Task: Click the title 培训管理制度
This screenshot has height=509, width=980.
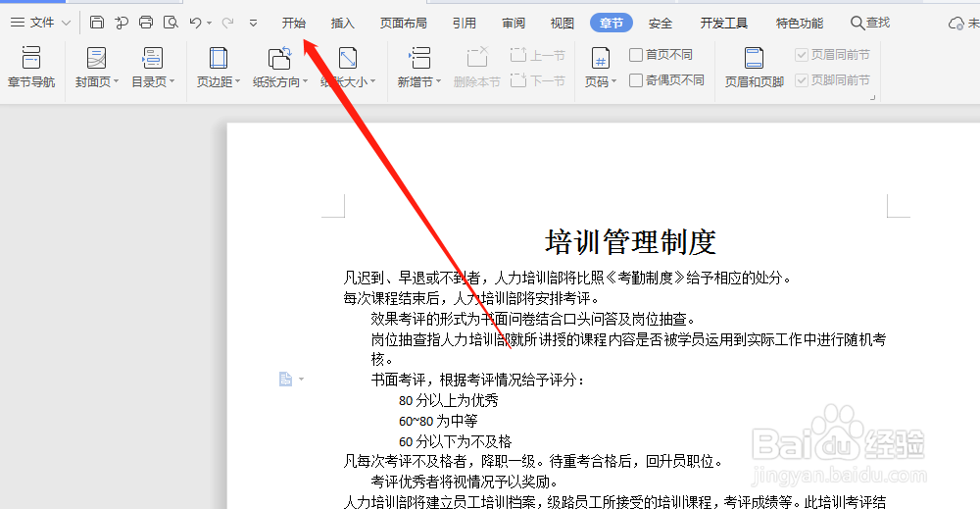Action: coord(630,242)
